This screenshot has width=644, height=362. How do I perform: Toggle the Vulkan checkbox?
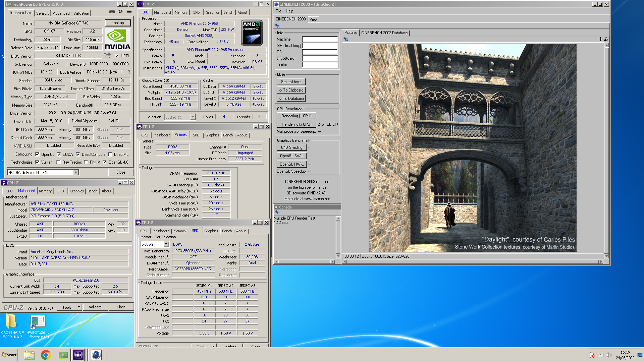pos(37,162)
